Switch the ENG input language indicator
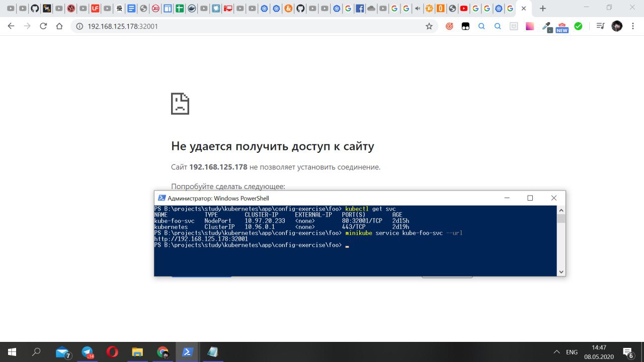The height and width of the screenshot is (362, 644). point(572,352)
